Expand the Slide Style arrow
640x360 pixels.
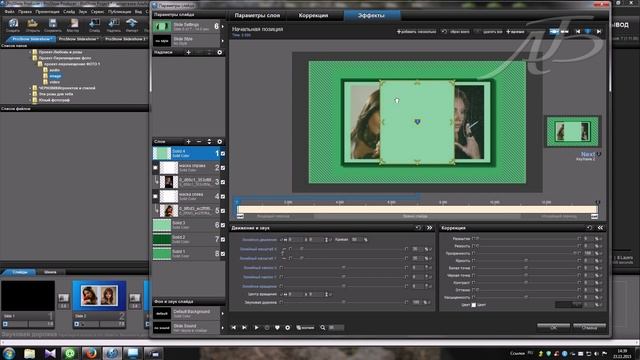222,41
